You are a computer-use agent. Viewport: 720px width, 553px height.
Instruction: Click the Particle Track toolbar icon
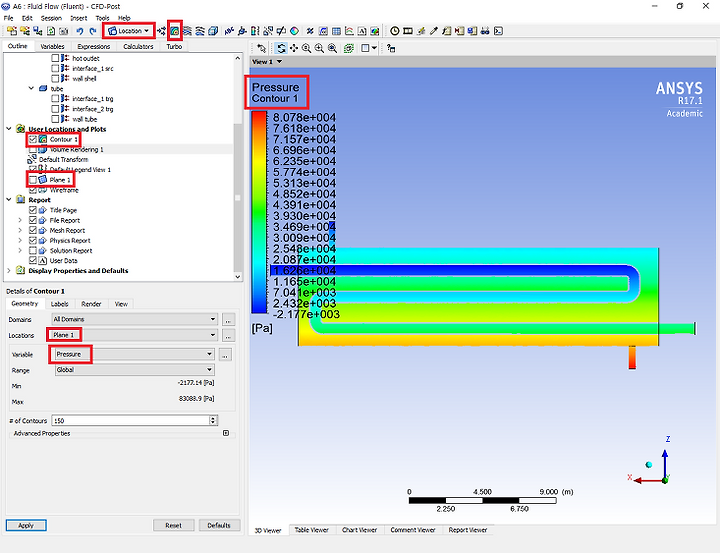click(200, 31)
